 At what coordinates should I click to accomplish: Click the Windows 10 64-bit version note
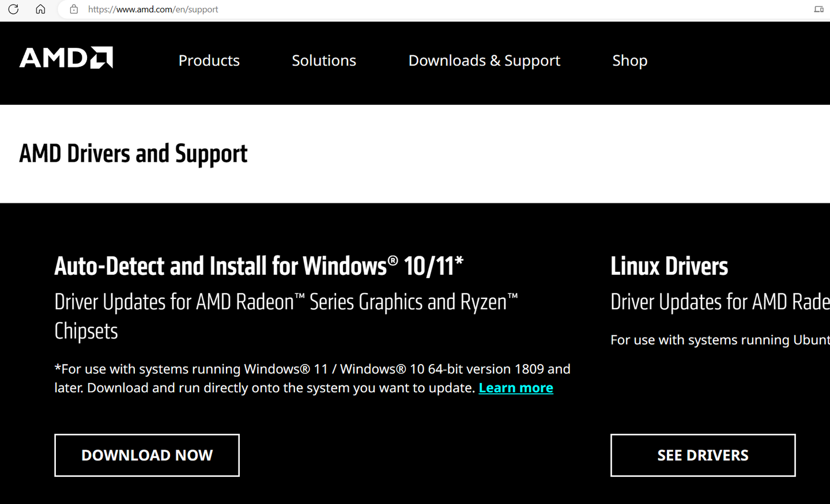click(x=312, y=378)
